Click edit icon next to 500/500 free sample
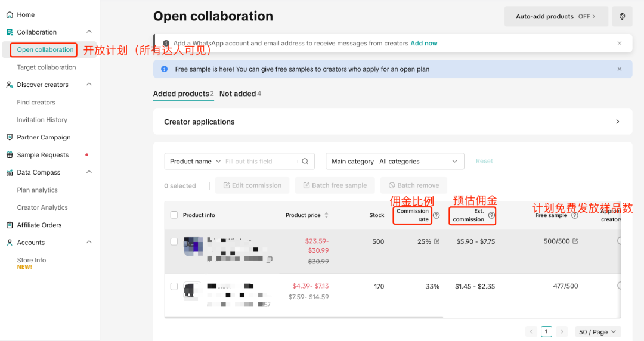Image resolution: width=644 pixels, height=341 pixels. click(575, 241)
